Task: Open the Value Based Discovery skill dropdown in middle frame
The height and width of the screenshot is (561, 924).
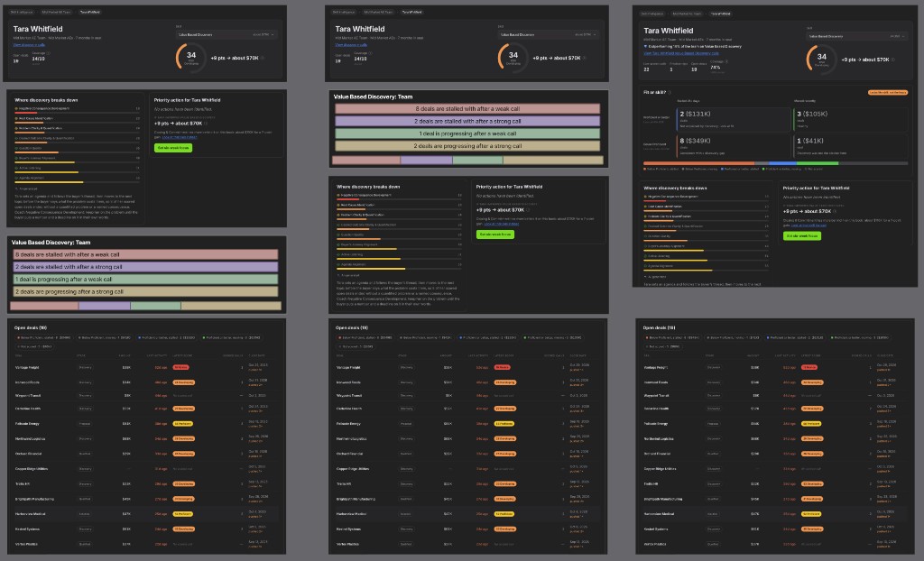Action: click(548, 35)
